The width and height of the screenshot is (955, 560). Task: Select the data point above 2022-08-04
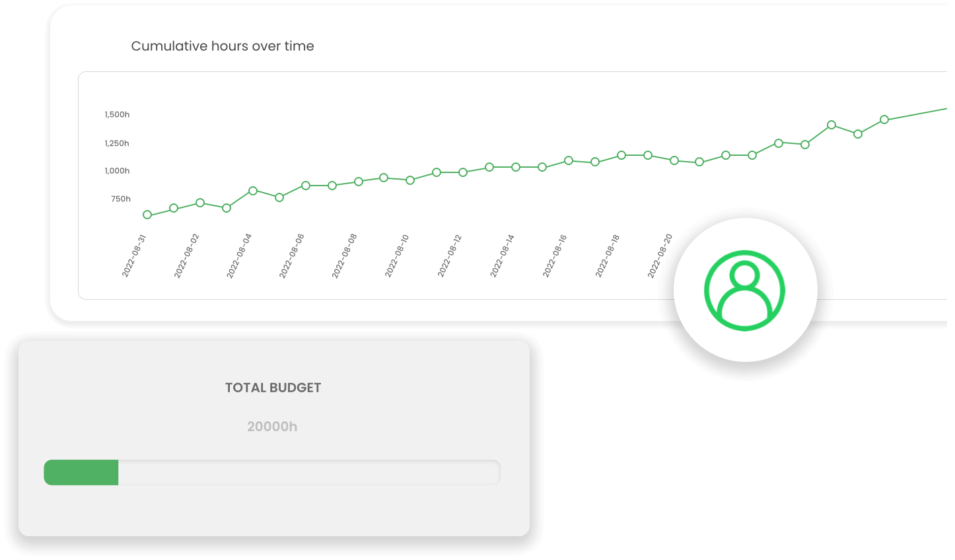point(253,191)
